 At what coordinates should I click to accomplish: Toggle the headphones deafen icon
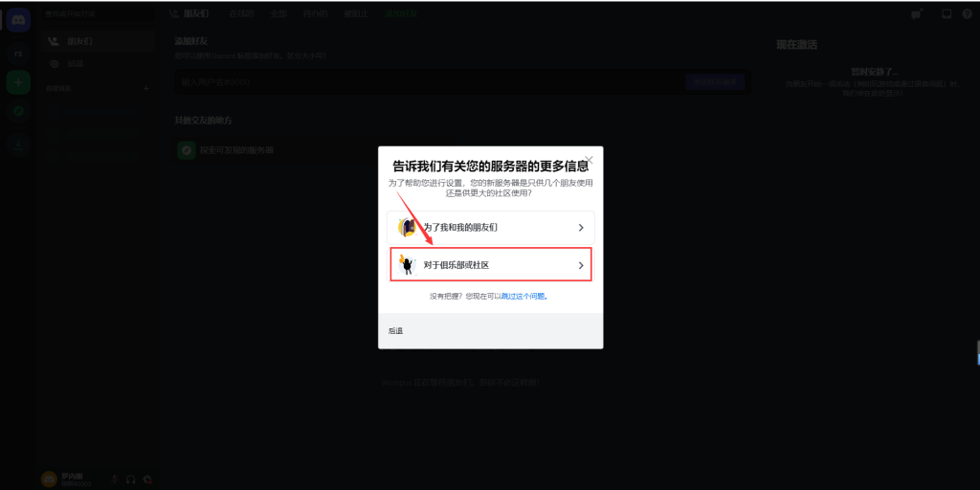click(x=131, y=479)
